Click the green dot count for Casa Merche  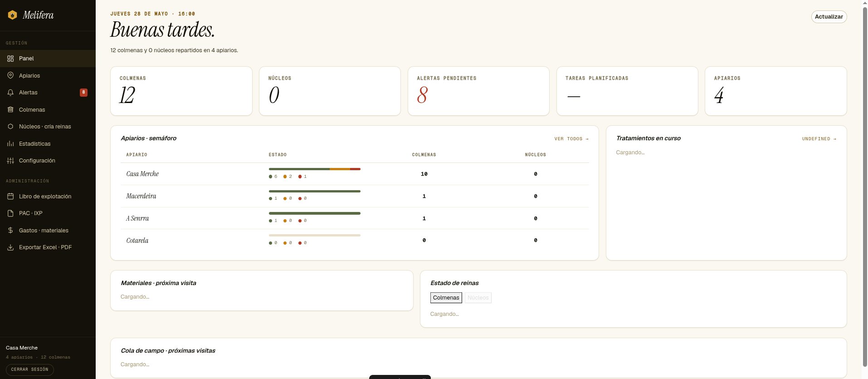click(x=273, y=177)
